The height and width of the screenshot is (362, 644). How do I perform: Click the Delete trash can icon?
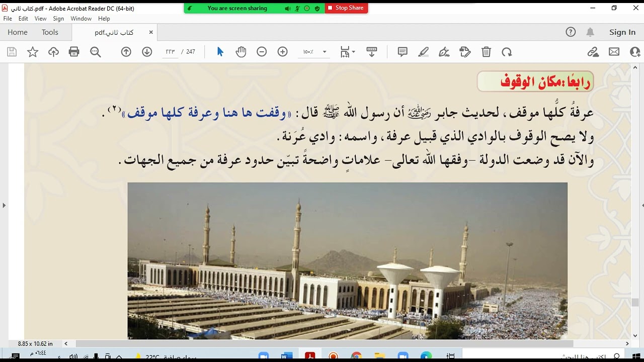[486, 52]
